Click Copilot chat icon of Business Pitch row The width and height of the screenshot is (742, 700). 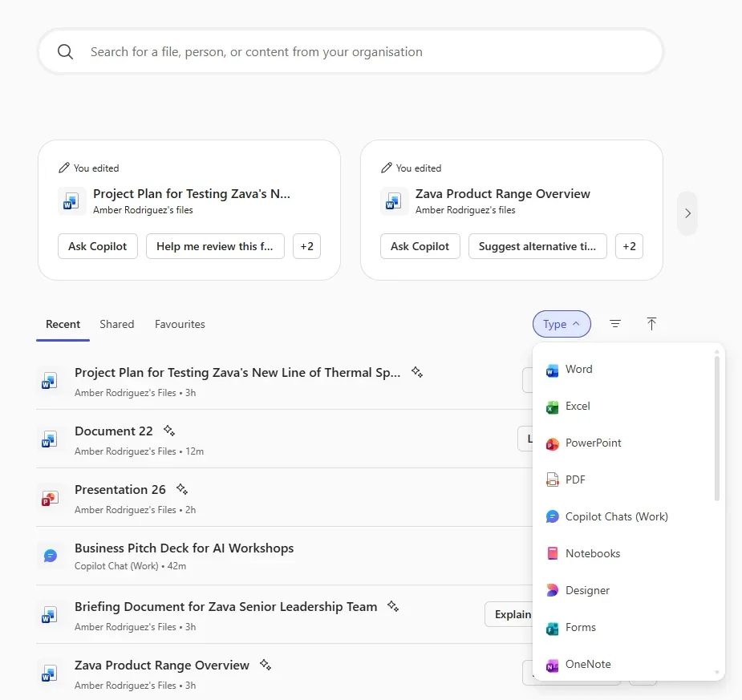pyautogui.click(x=51, y=556)
